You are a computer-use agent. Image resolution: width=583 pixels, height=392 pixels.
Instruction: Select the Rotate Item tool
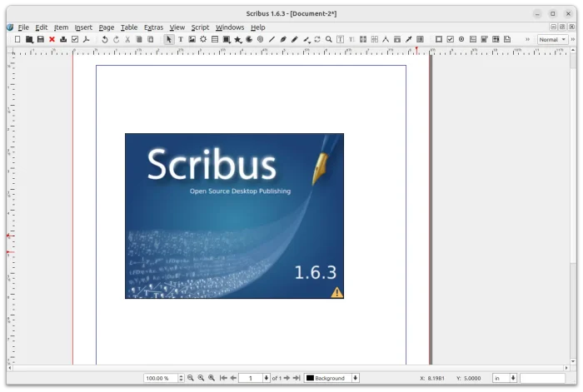[x=317, y=39]
